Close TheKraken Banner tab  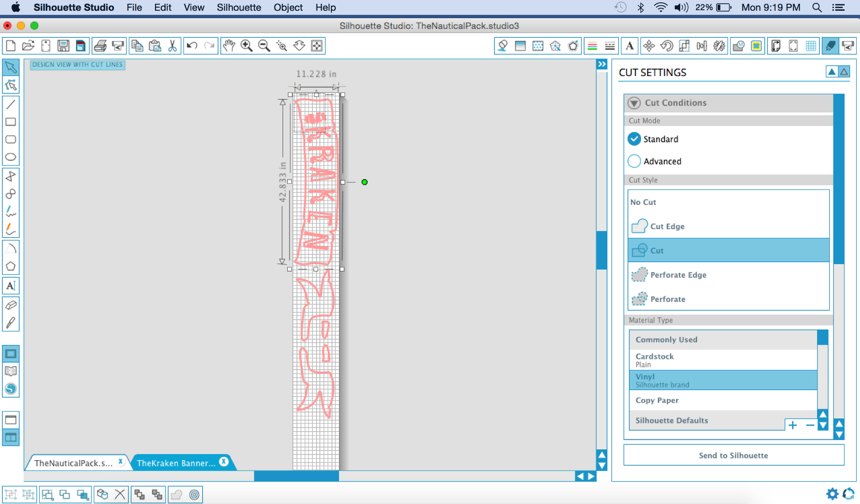[x=224, y=462]
